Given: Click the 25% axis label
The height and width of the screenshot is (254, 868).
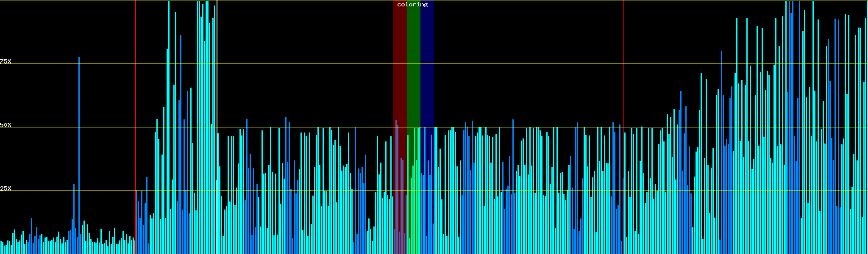Looking at the screenshot, I should [x=6, y=188].
